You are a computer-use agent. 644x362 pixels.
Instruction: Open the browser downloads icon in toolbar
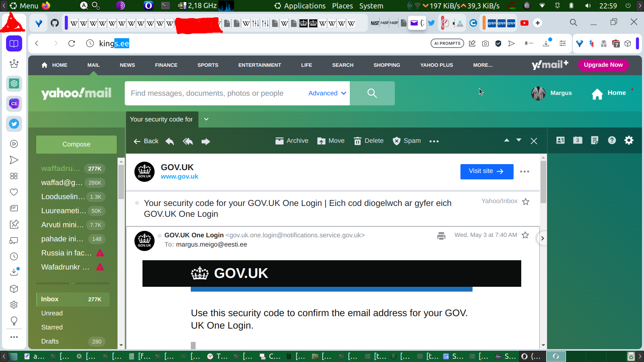point(546,43)
